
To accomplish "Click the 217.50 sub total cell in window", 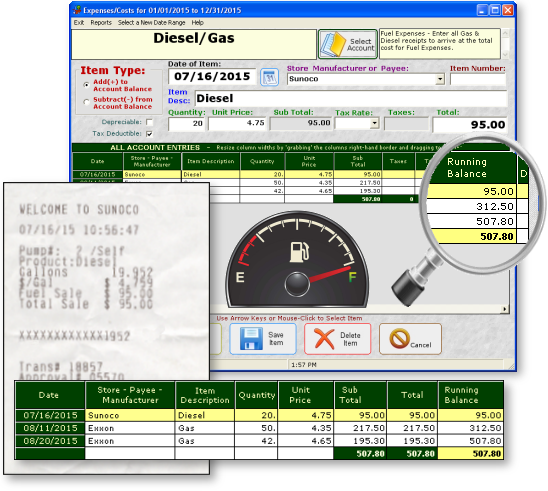I will click(358, 183).
